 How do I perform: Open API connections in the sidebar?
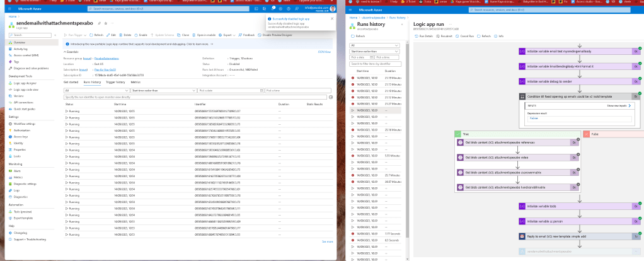tap(22, 102)
